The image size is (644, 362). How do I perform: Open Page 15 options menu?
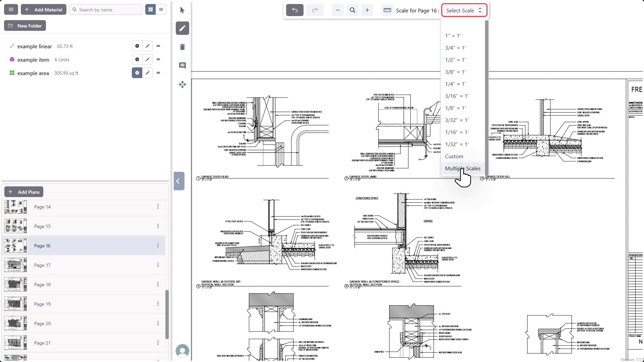158,226
